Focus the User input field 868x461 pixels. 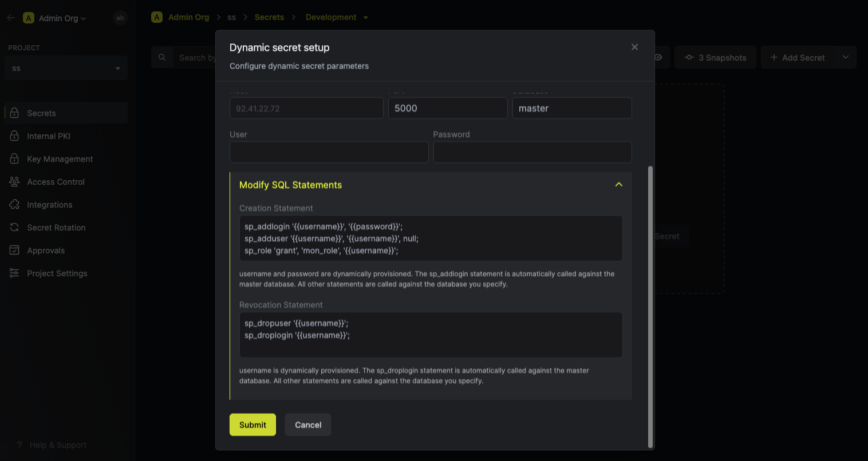point(329,152)
